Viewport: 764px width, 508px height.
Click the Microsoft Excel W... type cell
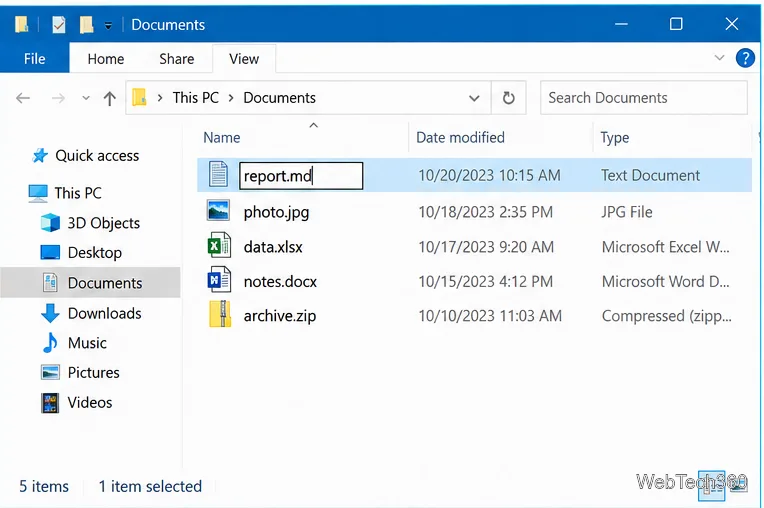tap(666, 247)
